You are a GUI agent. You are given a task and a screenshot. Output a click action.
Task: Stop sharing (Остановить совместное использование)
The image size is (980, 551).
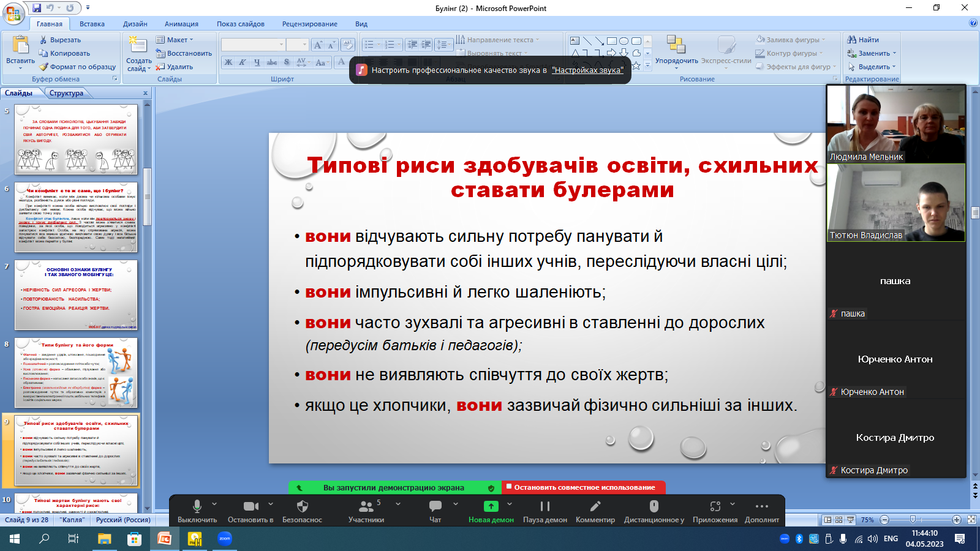pos(584,487)
